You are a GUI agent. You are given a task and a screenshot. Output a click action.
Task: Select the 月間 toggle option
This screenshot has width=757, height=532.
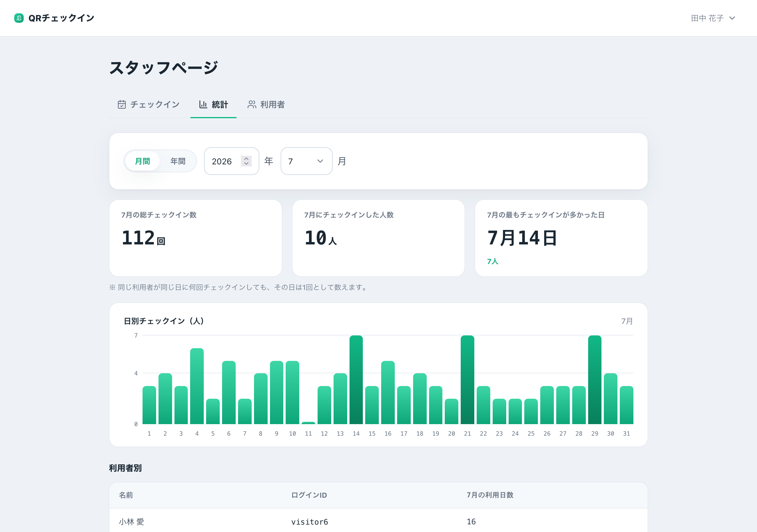point(143,161)
